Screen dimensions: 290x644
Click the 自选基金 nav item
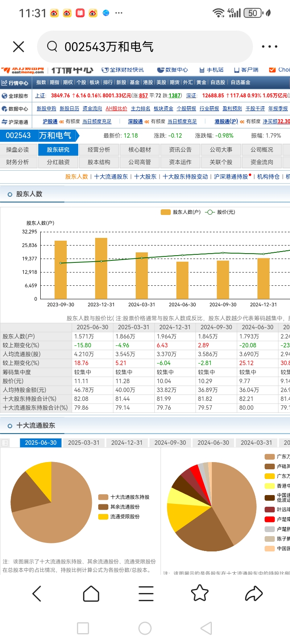click(240, 83)
